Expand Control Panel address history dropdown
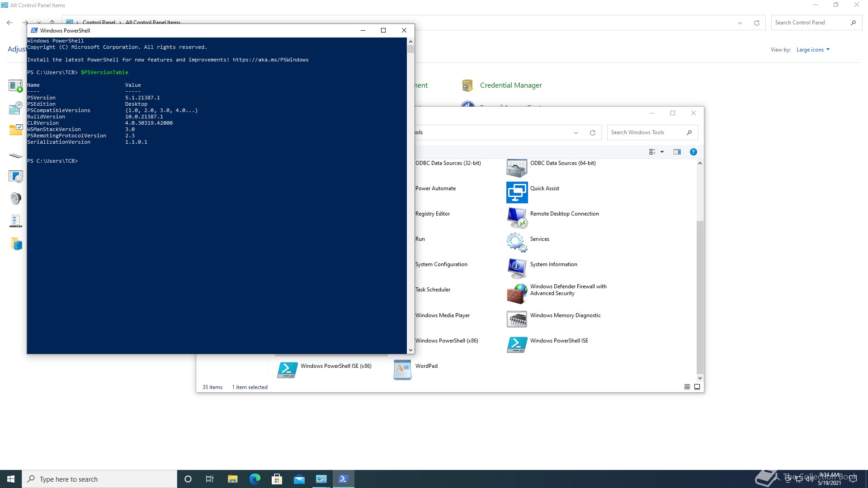 click(740, 23)
